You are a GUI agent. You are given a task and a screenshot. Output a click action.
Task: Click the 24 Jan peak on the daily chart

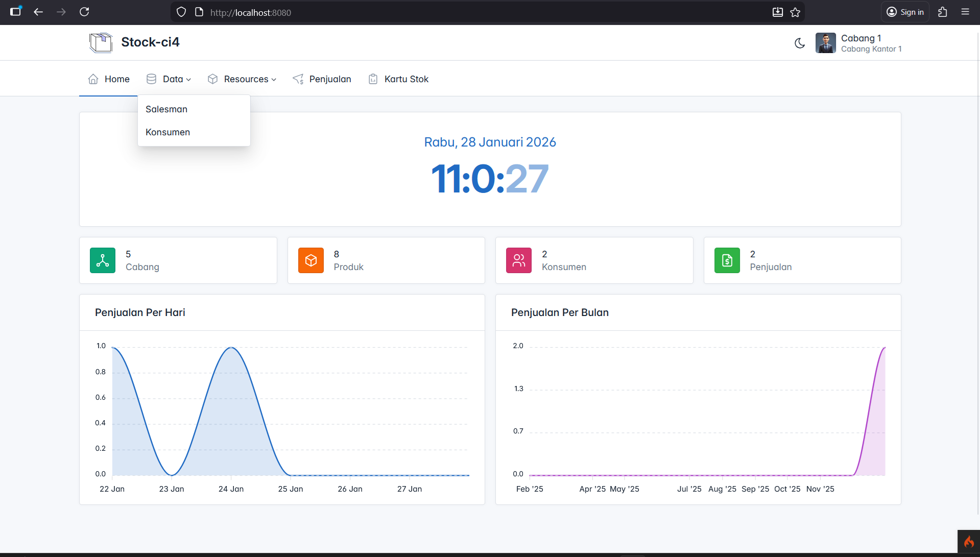231,348
